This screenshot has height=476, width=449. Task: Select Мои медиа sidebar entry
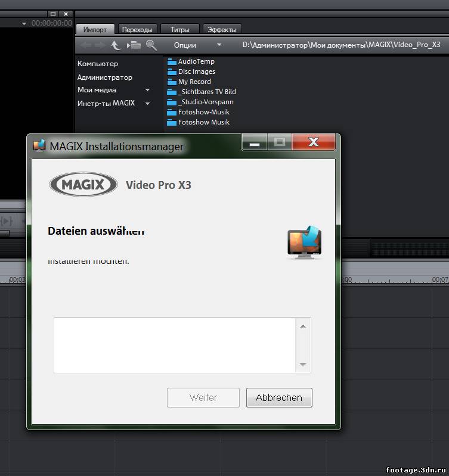click(97, 90)
